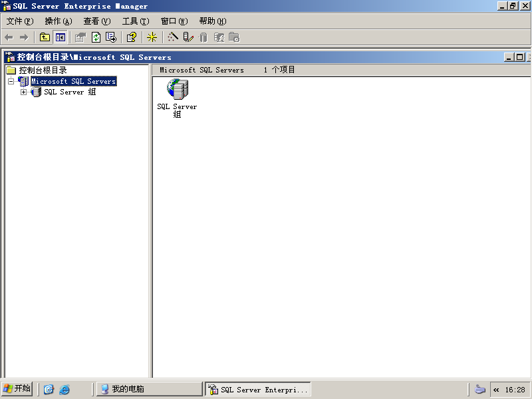Screen dimensions: 532x399
Task: Open the Help question mark icon
Action: (x=131, y=37)
